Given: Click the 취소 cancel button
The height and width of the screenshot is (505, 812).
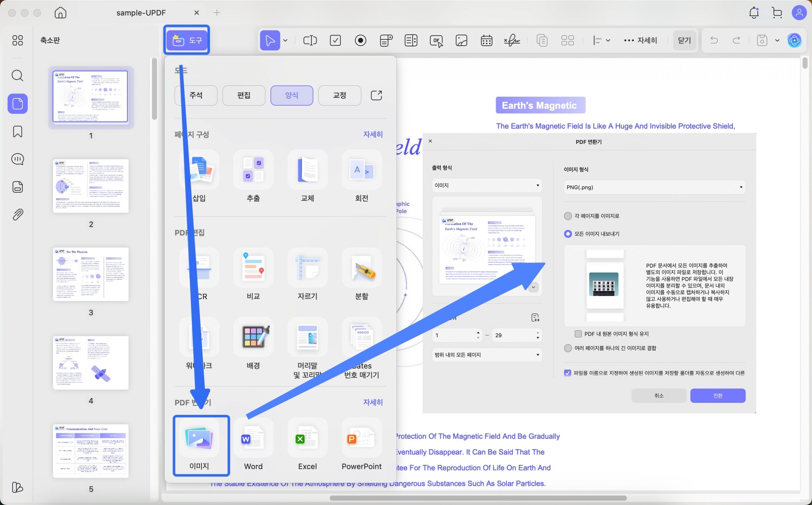Looking at the screenshot, I should (658, 396).
